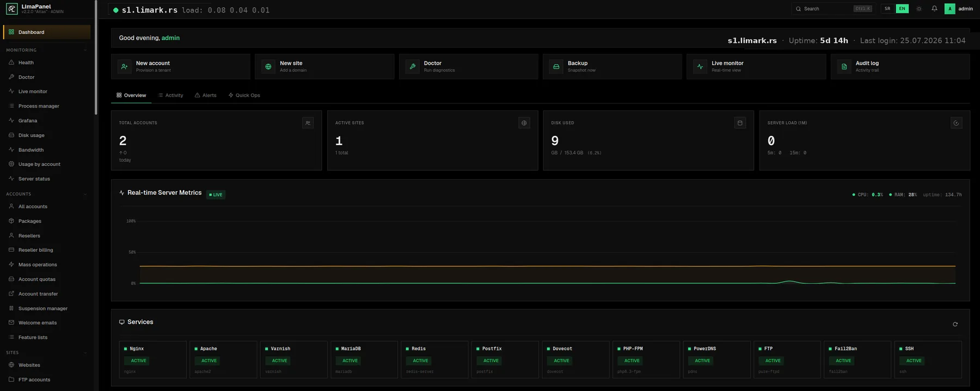
Task: Click the Varnish service card
Action: click(x=294, y=359)
